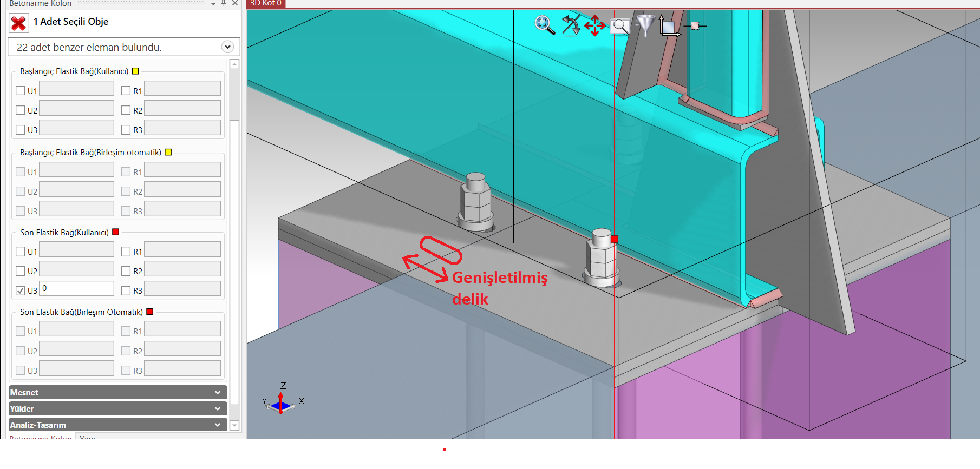The width and height of the screenshot is (980, 469).
Task: Click the red X deselect icon
Action: 18,23
